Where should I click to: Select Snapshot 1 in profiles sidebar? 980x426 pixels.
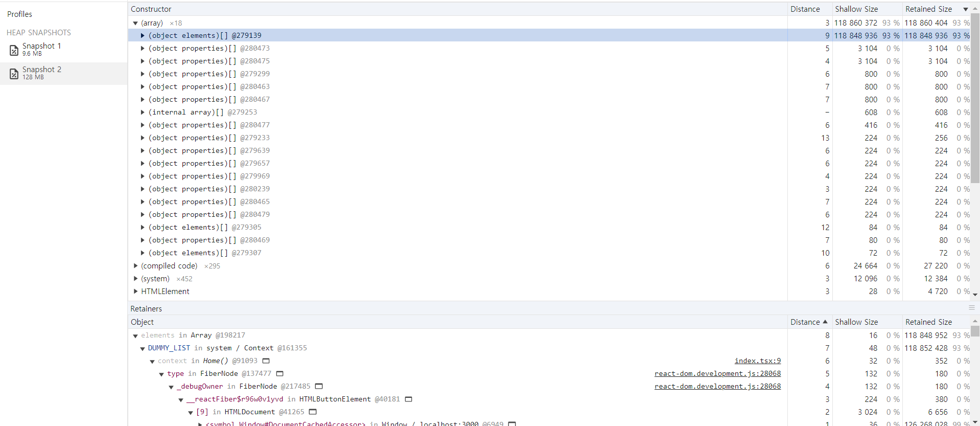pyautogui.click(x=63, y=50)
